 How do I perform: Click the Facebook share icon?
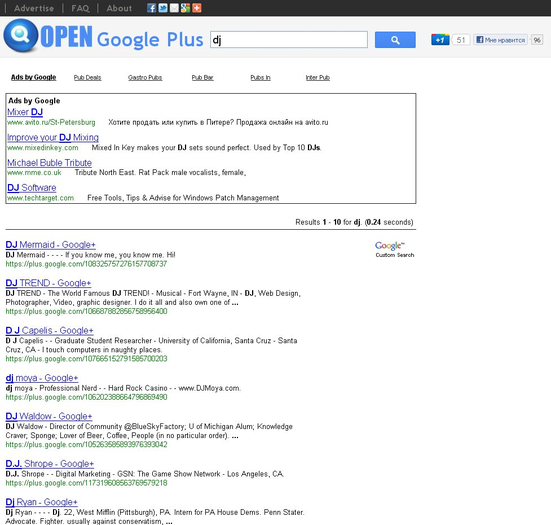151,8
